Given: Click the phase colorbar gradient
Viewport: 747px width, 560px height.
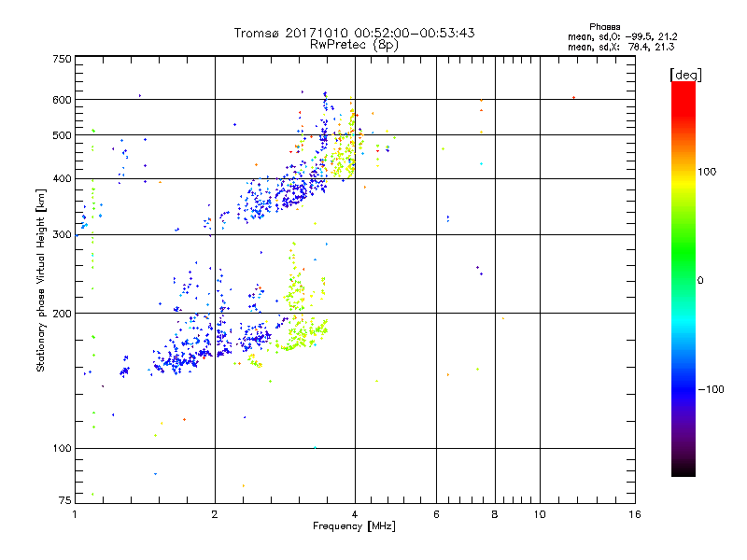Looking at the screenshot, I should pyautogui.click(x=684, y=278).
